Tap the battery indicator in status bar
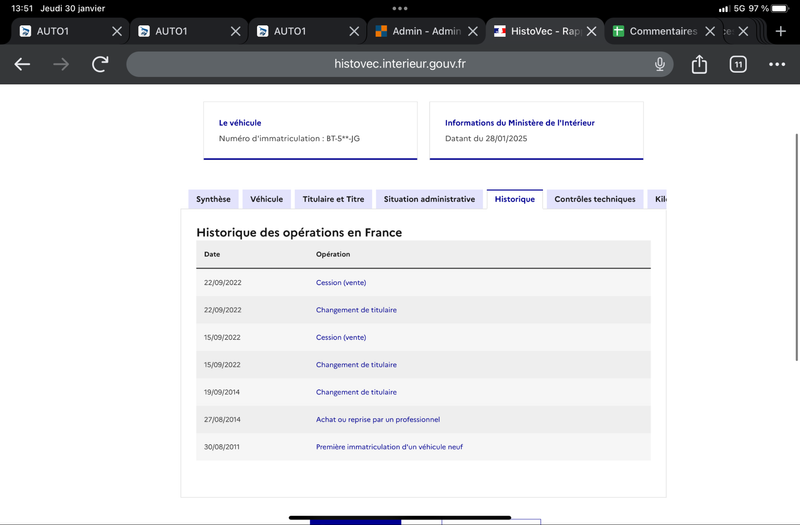The width and height of the screenshot is (800, 525). pos(780,8)
